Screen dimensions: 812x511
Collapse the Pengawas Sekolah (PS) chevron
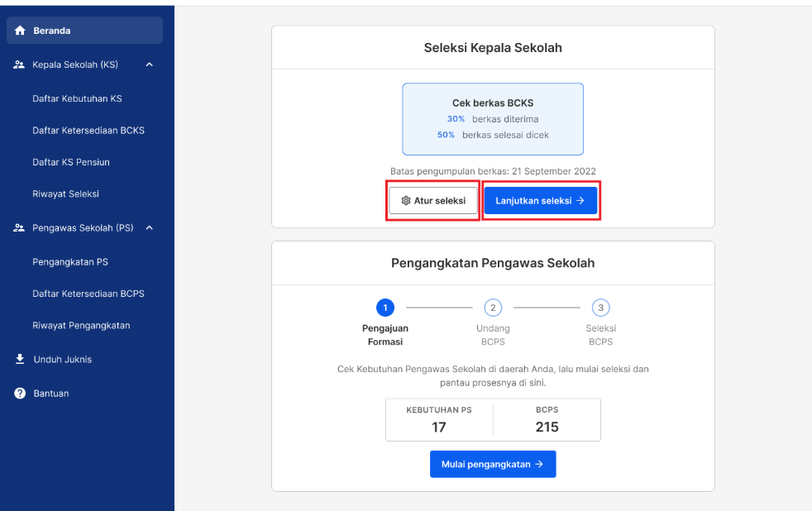pyautogui.click(x=149, y=228)
